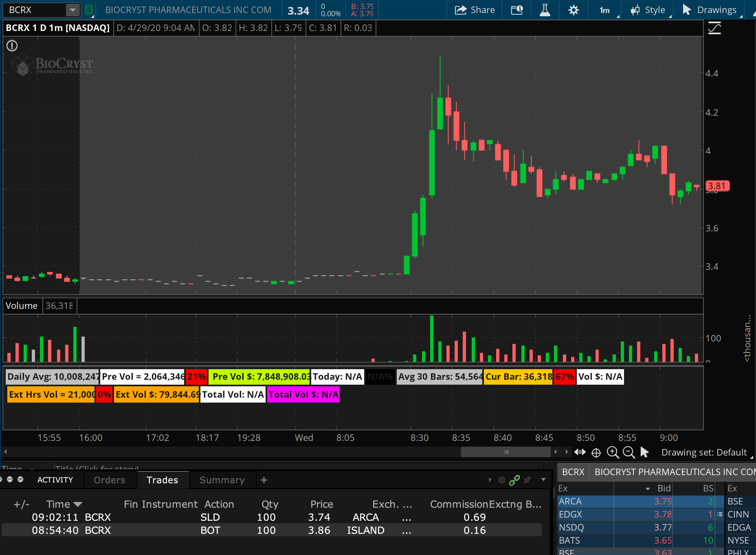756x555 pixels.
Task: Add a new activity tab with plus
Action: tap(264, 480)
